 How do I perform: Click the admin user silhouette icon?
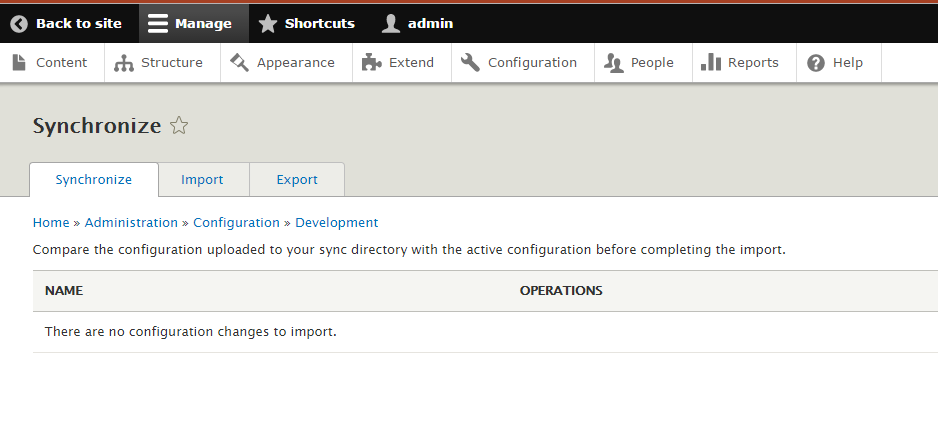click(391, 23)
